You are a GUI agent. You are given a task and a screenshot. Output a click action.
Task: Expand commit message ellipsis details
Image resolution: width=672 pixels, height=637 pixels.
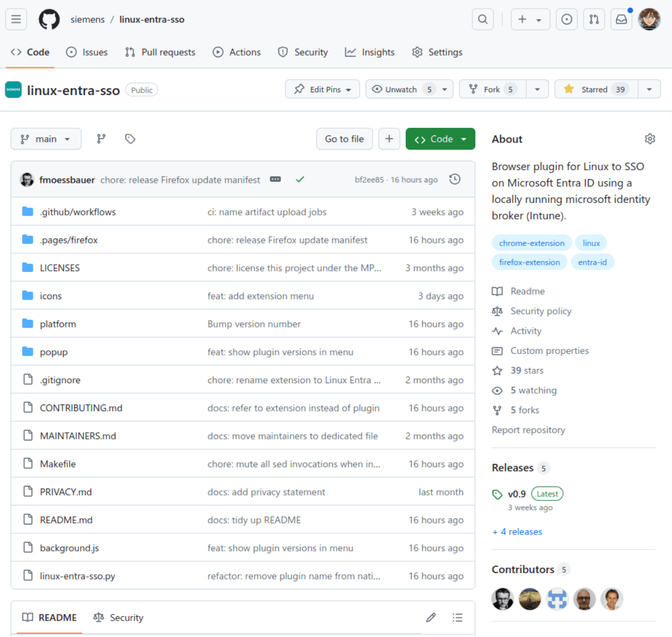coord(275,180)
